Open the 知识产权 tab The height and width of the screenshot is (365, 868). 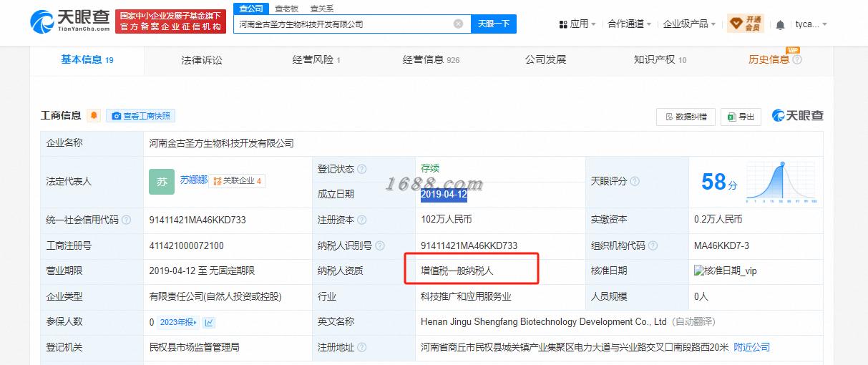tap(660, 60)
